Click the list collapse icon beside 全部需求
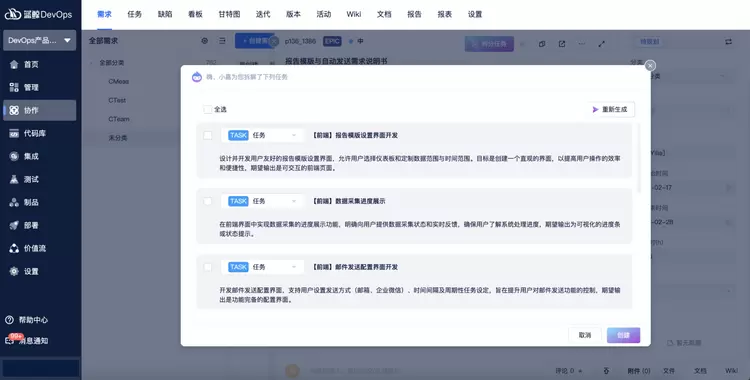Viewport: 750px width, 380px height. [x=222, y=41]
